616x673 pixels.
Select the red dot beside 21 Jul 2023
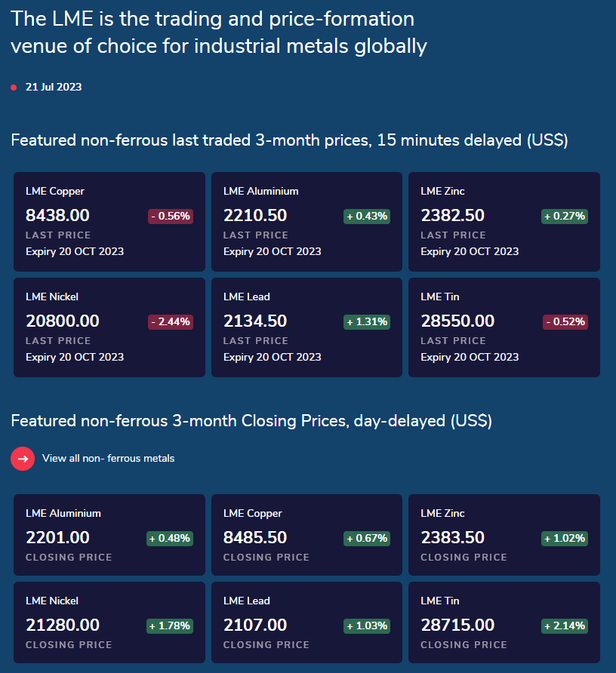[14, 88]
